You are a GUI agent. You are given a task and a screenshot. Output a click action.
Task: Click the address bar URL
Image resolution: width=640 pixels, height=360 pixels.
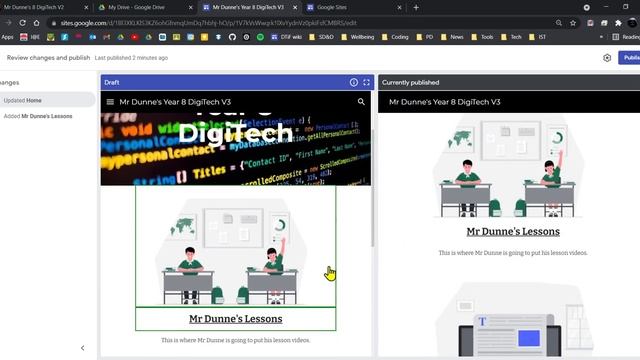point(208,23)
